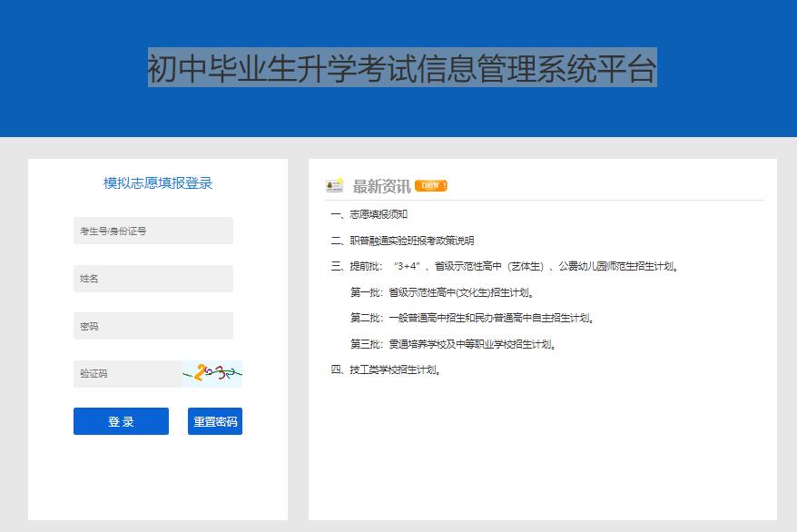Viewport: 797px width, 532px height.
Task: Select the 密码 password field
Action: pyautogui.click(x=153, y=326)
